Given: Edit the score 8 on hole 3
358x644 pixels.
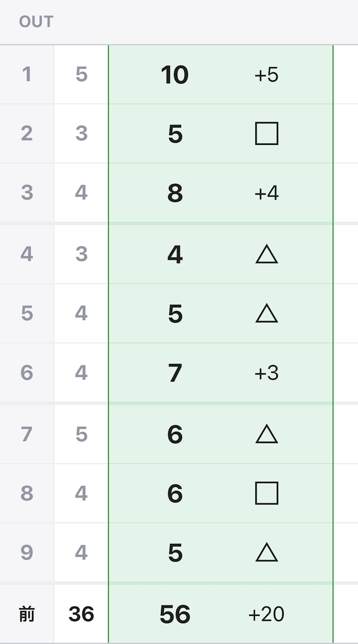Looking at the screenshot, I should (x=175, y=193).
